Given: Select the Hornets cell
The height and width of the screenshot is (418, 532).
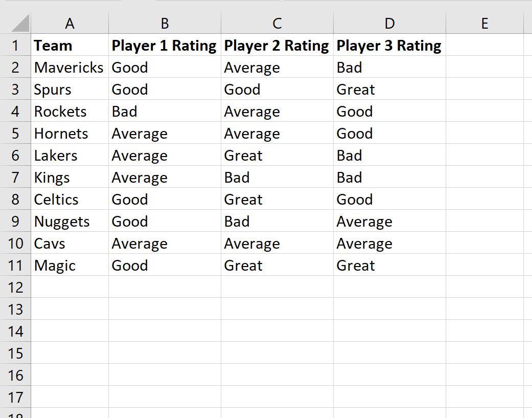Looking at the screenshot, I should click(70, 134).
